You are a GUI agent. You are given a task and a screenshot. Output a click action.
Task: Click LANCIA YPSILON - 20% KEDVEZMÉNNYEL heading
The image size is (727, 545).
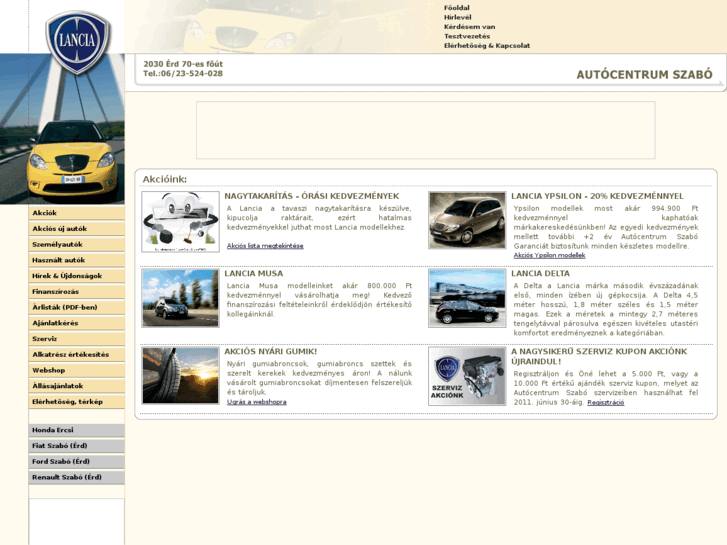point(597,196)
